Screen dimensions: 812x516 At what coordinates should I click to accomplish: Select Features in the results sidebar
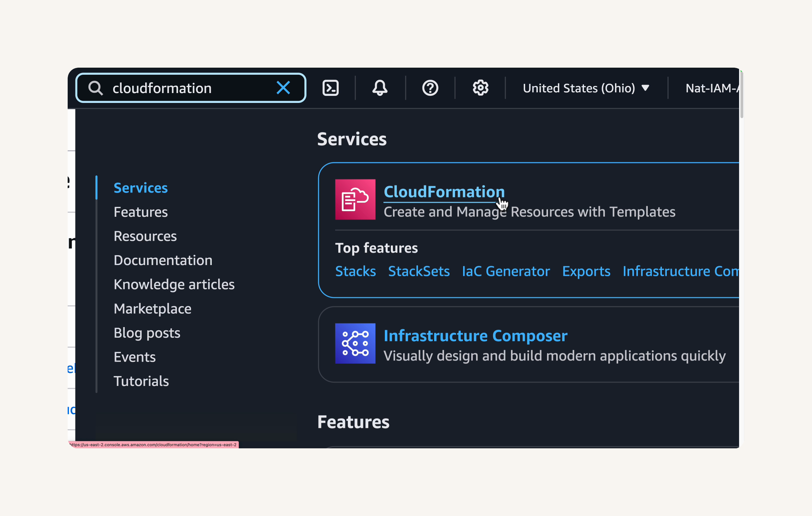click(141, 212)
